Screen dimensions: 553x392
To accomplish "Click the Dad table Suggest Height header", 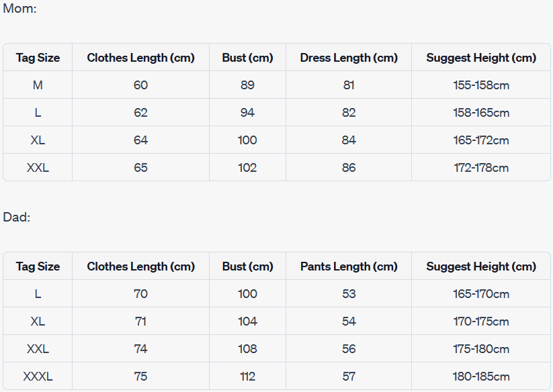I will [x=481, y=266].
